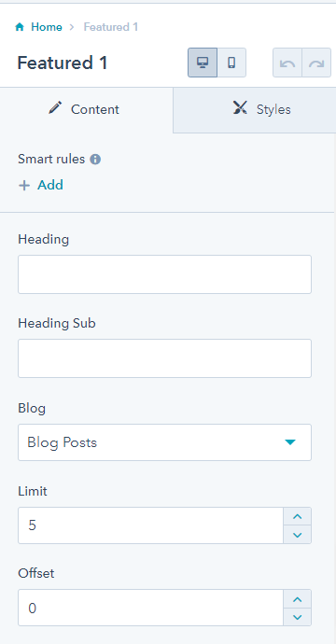Go to Home breadcrumb link

point(47,27)
